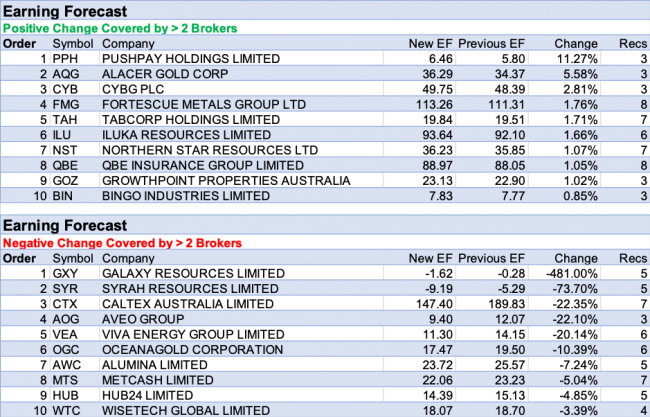Click the BIN symbol cell

pyautogui.click(x=63, y=195)
